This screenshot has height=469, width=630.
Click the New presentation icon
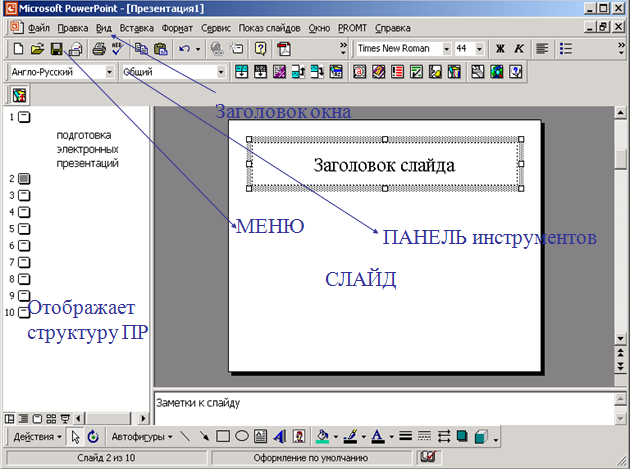(17, 48)
